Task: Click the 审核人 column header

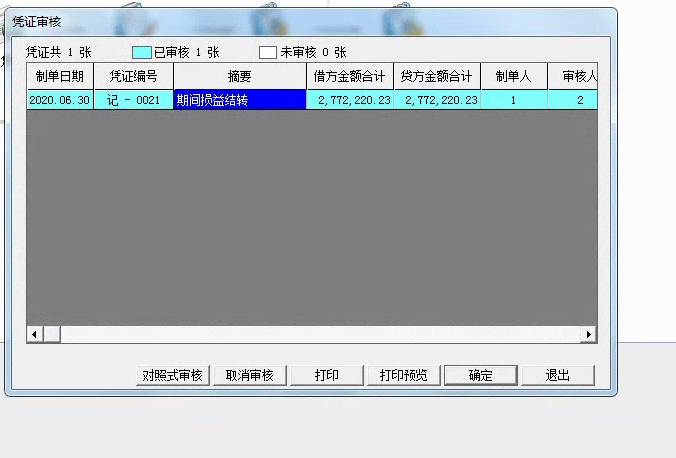Action: pos(573,76)
